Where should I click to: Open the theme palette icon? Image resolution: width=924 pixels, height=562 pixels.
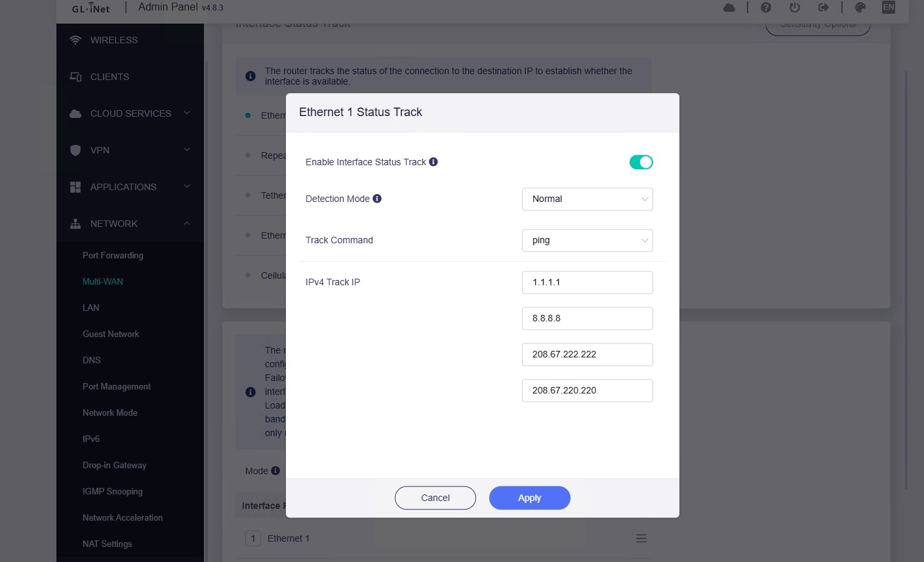(x=860, y=8)
